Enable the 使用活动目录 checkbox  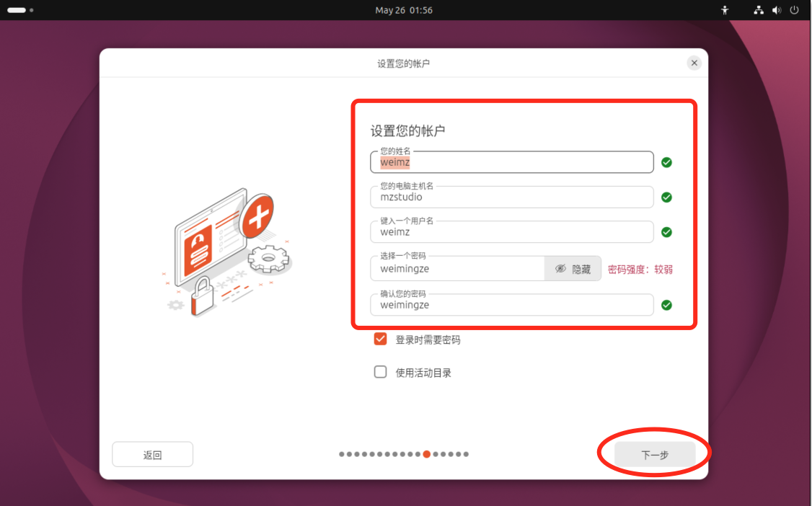[380, 372]
